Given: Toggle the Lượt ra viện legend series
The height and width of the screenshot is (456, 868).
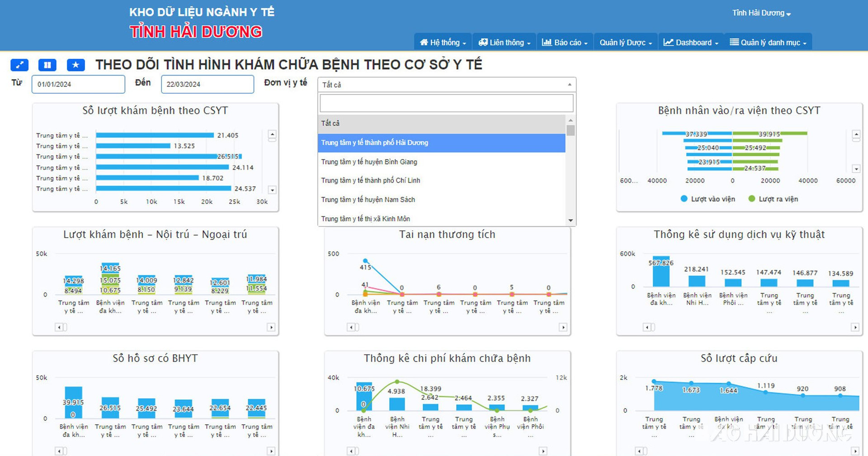Looking at the screenshot, I should pyautogui.click(x=773, y=199).
